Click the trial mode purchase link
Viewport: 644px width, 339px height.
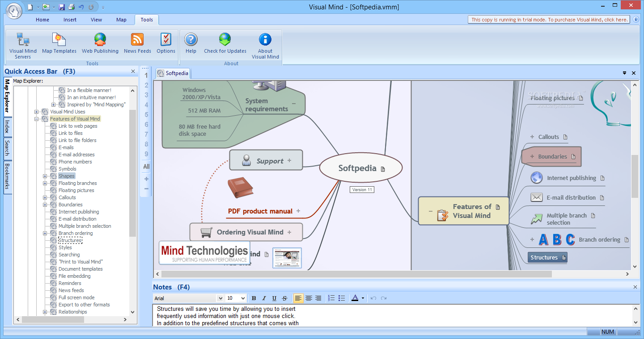549,20
